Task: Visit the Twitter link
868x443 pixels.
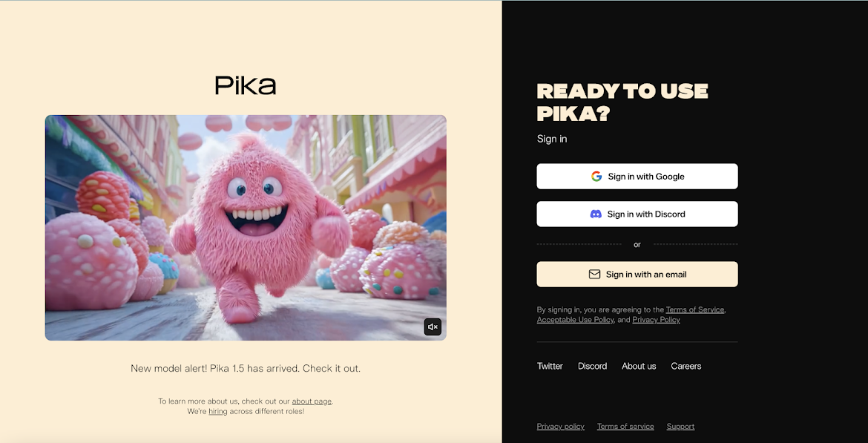Action: (x=550, y=366)
